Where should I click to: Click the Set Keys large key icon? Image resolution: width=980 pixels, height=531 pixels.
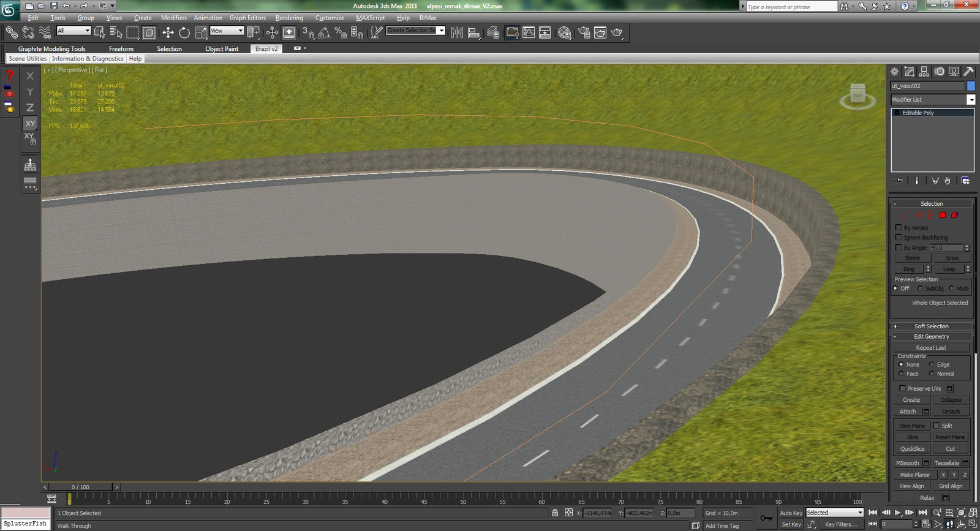coord(766,518)
